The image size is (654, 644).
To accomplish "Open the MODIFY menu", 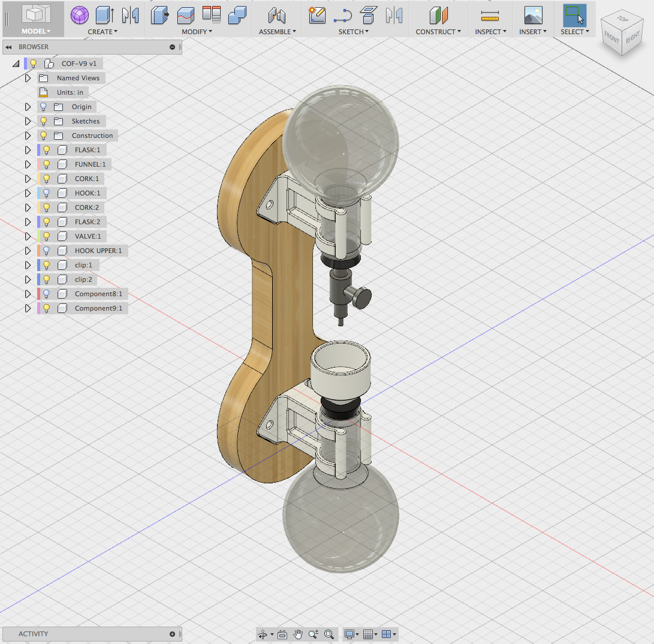I will (197, 32).
